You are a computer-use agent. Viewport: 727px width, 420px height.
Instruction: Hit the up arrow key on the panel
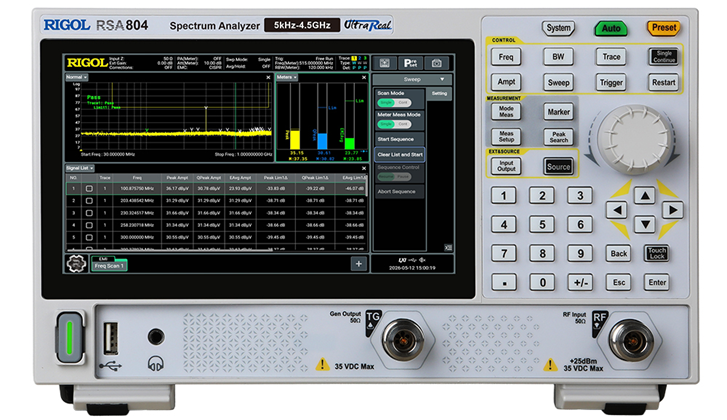[x=644, y=196]
